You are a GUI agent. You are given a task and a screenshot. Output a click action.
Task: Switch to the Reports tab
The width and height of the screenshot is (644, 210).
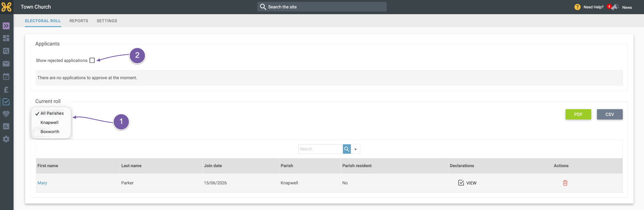79,21
